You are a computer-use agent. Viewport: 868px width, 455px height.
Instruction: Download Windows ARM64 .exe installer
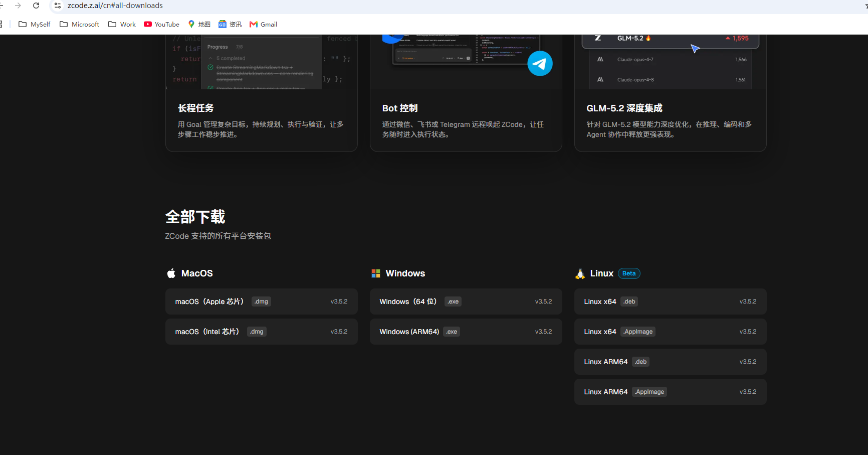(466, 332)
